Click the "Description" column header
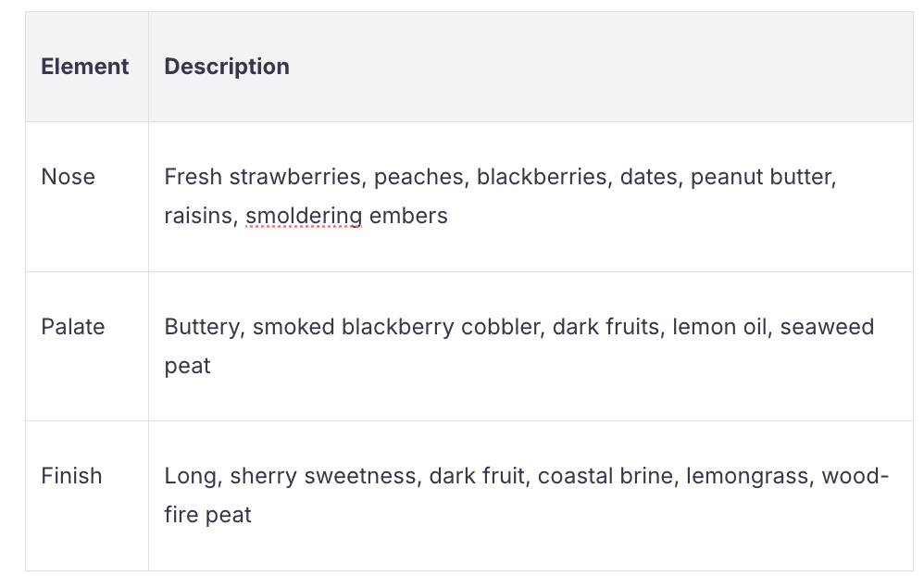The width and height of the screenshot is (924, 576). [227, 67]
